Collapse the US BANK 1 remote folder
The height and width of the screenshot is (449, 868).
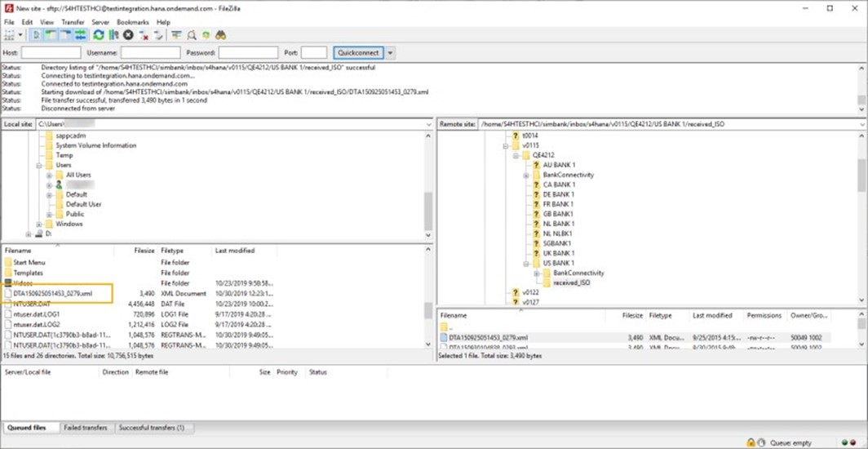(527, 263)
